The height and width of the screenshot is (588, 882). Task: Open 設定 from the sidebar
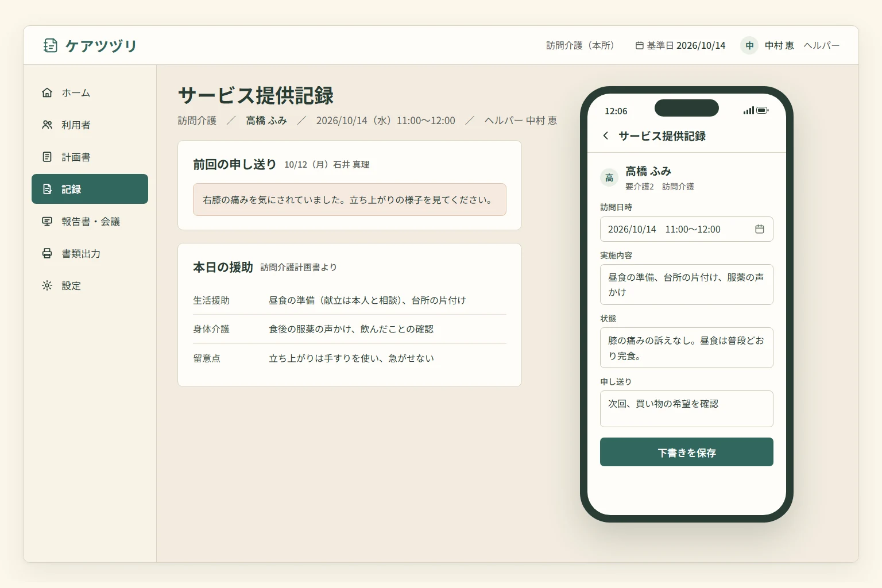tap(90, 285)
